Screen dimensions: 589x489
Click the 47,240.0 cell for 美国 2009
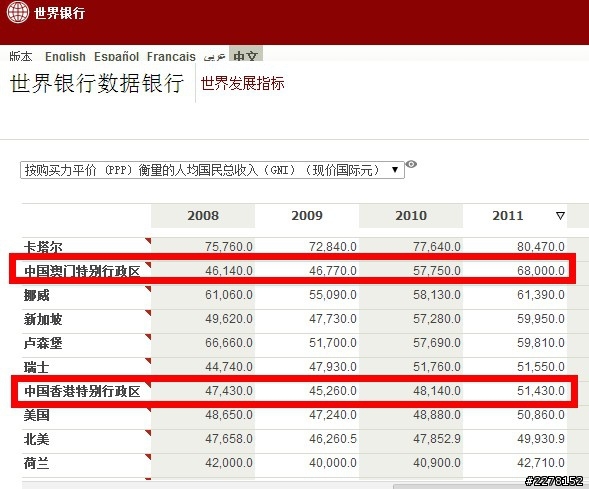point(333,415)
